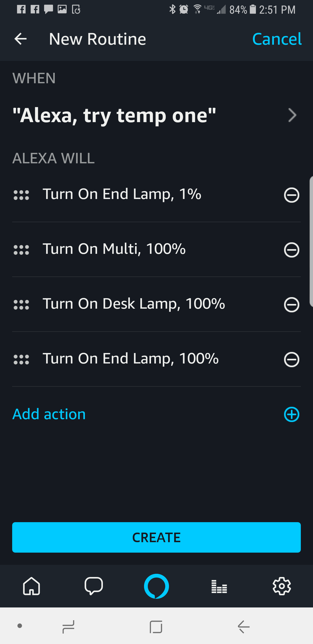Open the Settings gear tab
The width and height of the screenshot is (313, 644).
(x=282, y=586)
